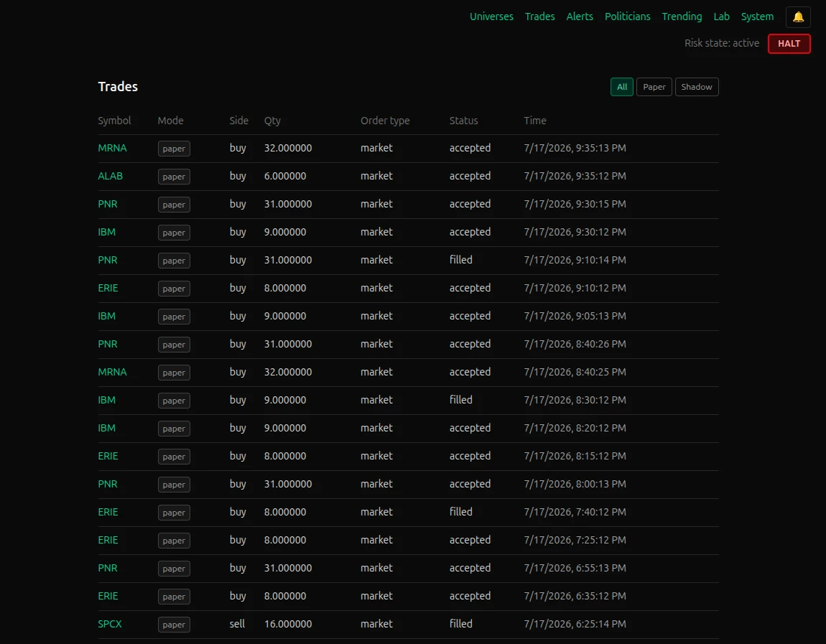Click filled status at 6:25:14 PM

[x=461, y=624]
